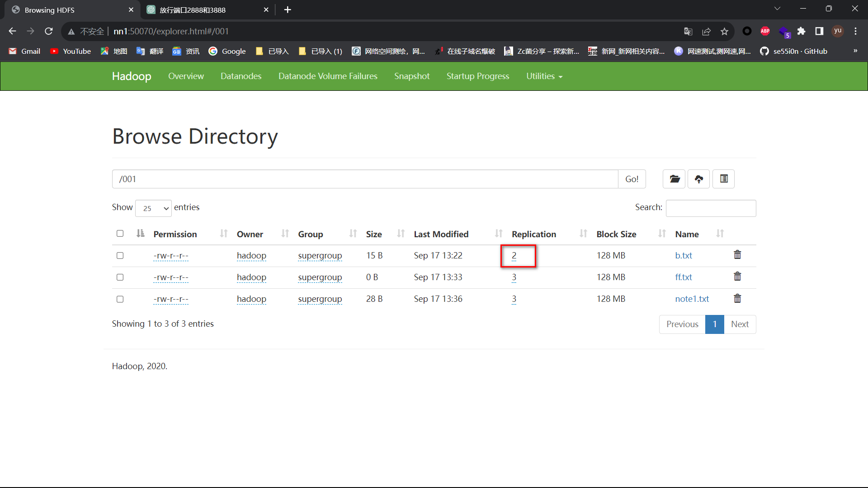Screen dimensions: 868x488
Task: Delete ff.txt using its trash icon
Action: click(737, 277)
